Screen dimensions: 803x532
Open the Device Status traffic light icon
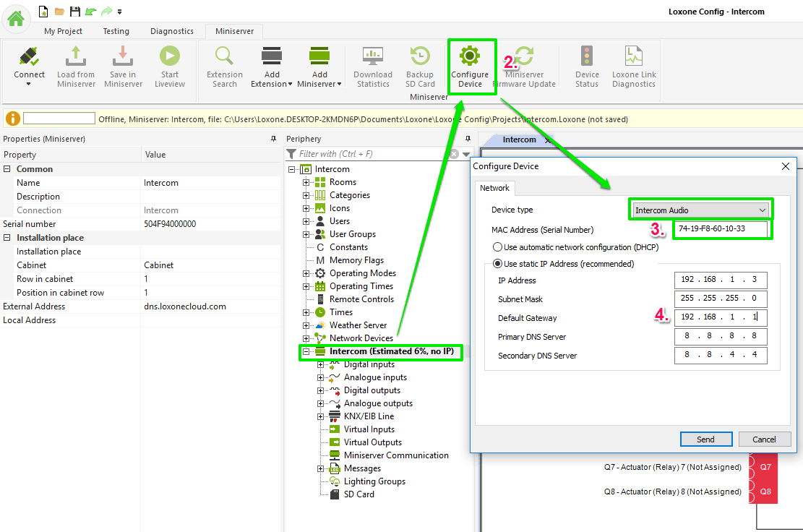(x=587, y=56)
